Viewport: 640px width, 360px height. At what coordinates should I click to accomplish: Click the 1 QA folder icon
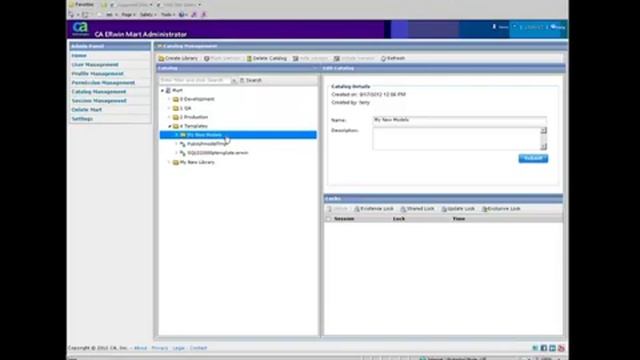pyautogui.click(x=176, y=108)
